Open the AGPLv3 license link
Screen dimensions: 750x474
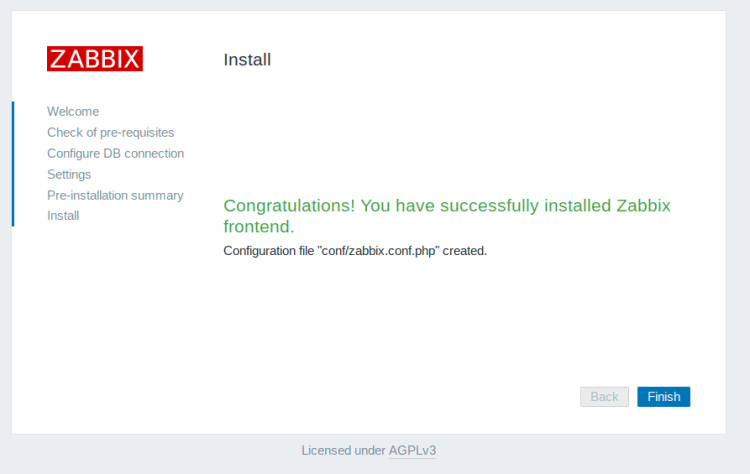[x=412, y=451]
